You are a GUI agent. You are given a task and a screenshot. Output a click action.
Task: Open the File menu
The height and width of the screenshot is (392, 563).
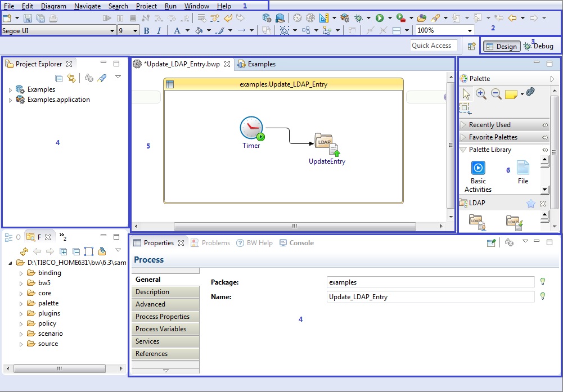(x=9, y=6)
